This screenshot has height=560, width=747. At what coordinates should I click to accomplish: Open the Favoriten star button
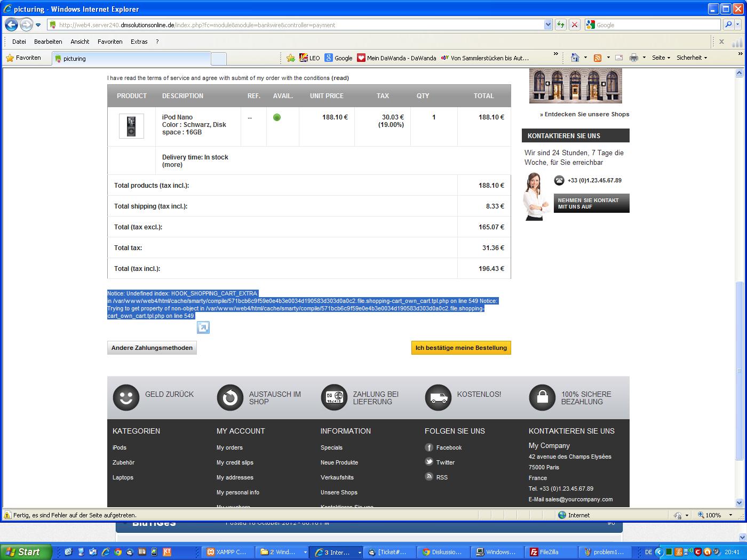point(23,58)
